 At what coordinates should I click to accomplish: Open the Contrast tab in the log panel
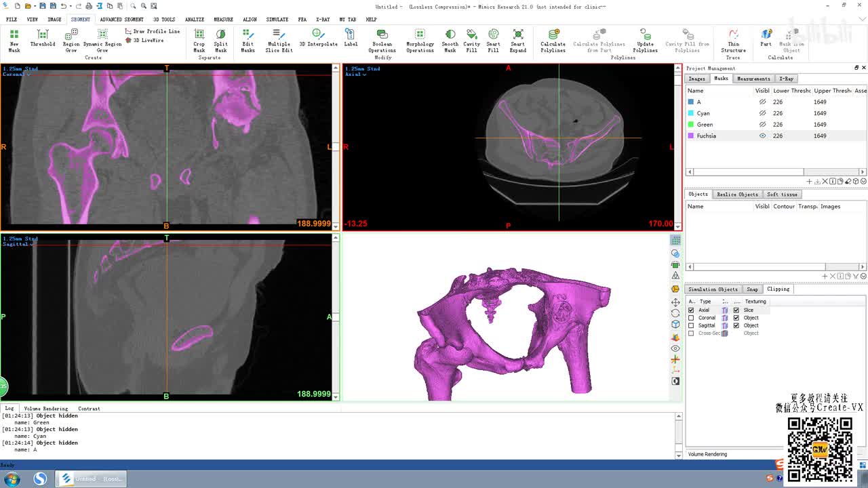point(89,409)
